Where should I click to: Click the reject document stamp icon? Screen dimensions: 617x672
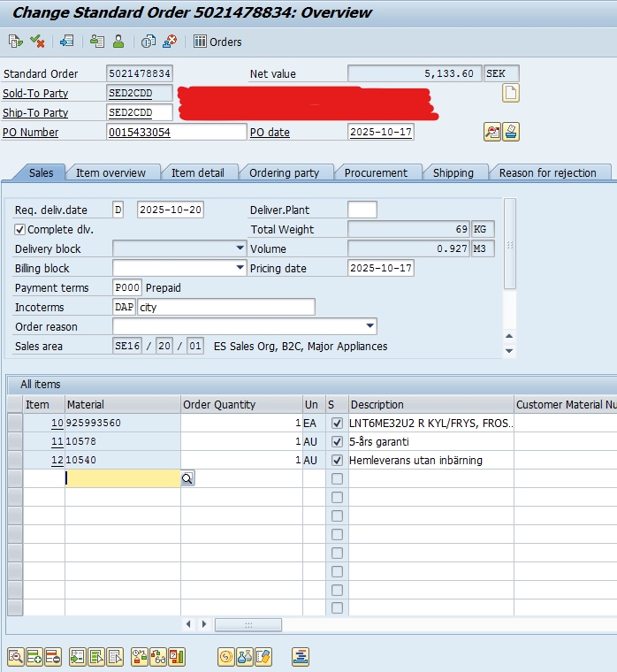point(170,42)
